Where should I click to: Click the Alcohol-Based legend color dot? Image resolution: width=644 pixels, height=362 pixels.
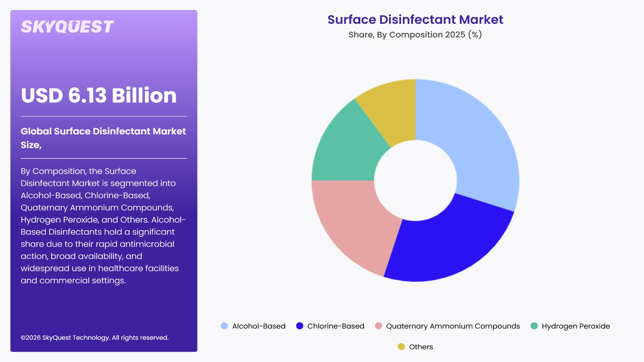(224, 326)
